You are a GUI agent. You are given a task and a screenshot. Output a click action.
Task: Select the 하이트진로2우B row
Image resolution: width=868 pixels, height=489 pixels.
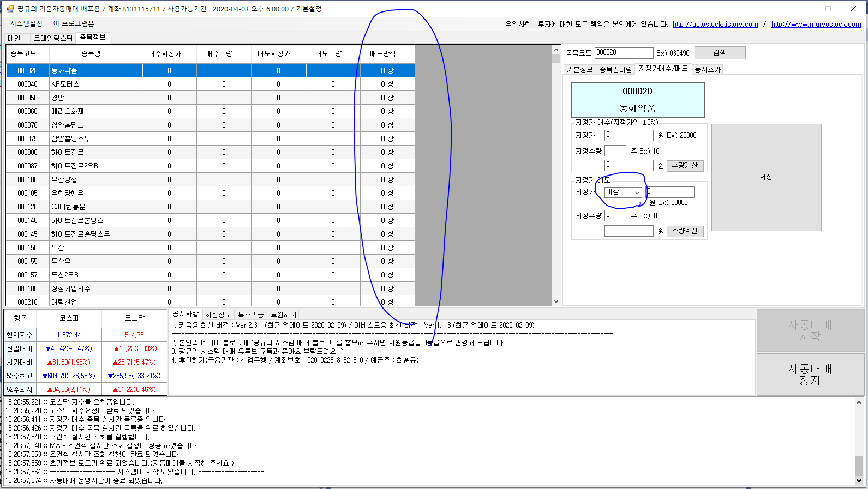pyautogui.click(x=211, y=166)
